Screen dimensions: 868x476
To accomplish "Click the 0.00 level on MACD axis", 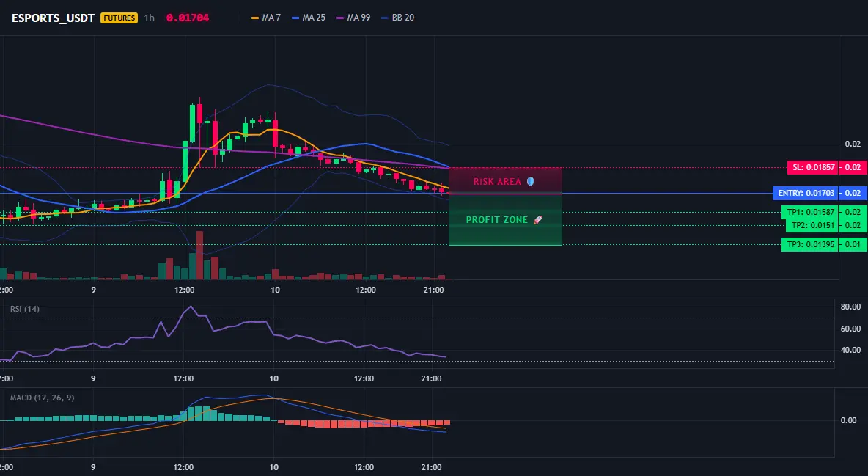I will [849, 420].
